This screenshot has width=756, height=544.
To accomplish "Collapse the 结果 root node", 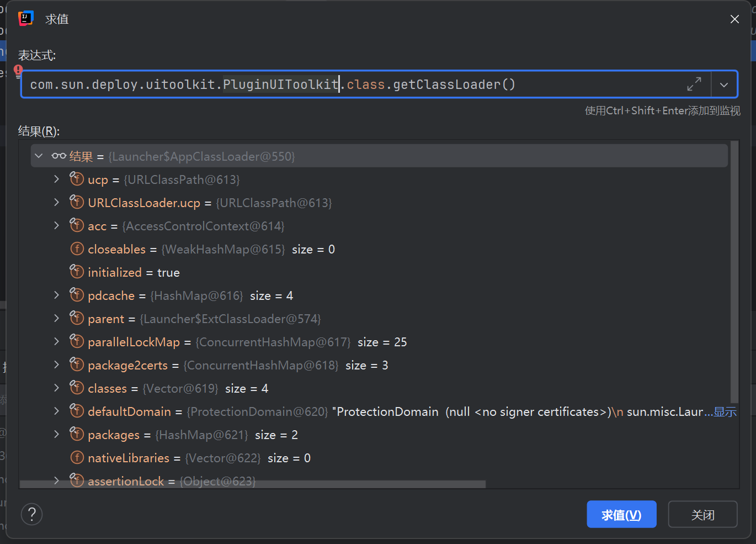I will [x=39, y=156].
